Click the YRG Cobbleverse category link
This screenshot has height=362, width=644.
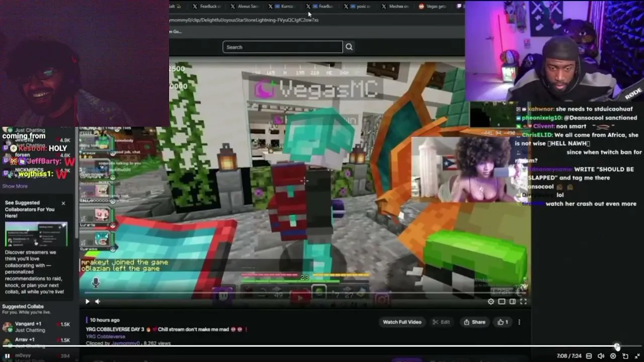pos(105,336)
